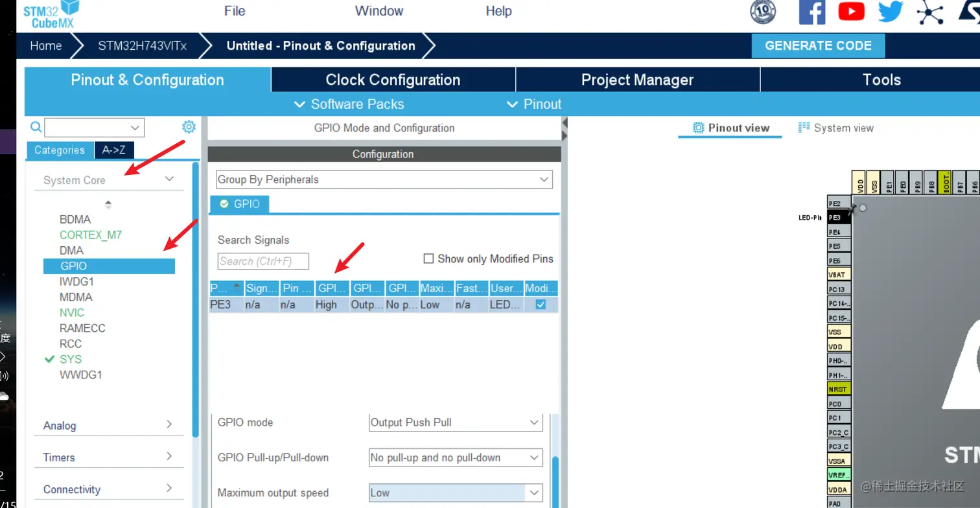Select RCC in System Core list

point(71,343)
